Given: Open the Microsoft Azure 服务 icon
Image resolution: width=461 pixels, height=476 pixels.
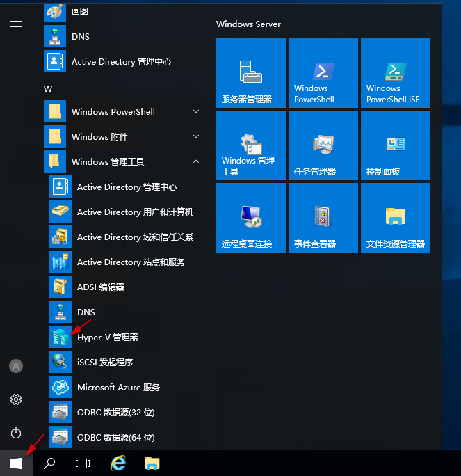Looking at the screenshot, I should (60, 387).
